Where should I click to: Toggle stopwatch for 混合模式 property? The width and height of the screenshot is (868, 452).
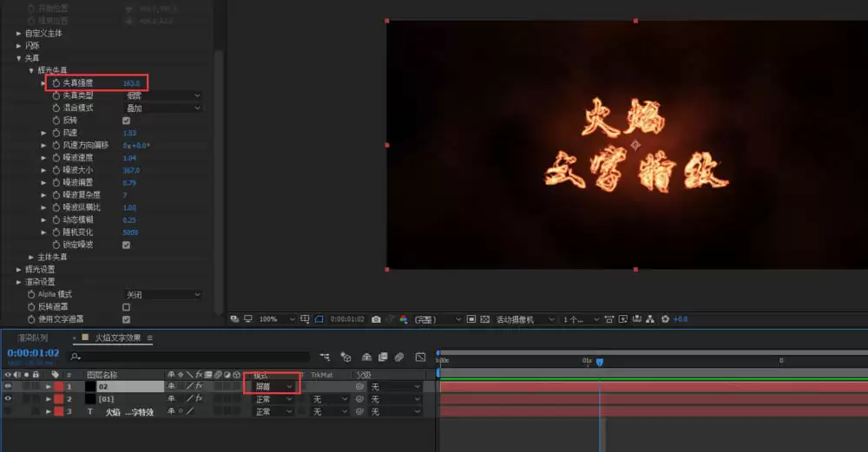point(56,108)
